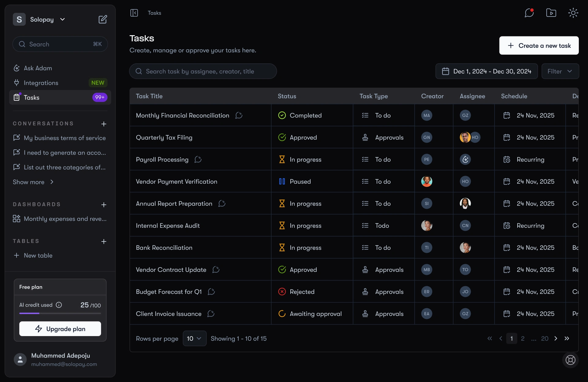Image resolution: width=588 pixels, height=382 pixels.
Task: Click the compose new chat pencil icon
Action: (x=103, y=19)
